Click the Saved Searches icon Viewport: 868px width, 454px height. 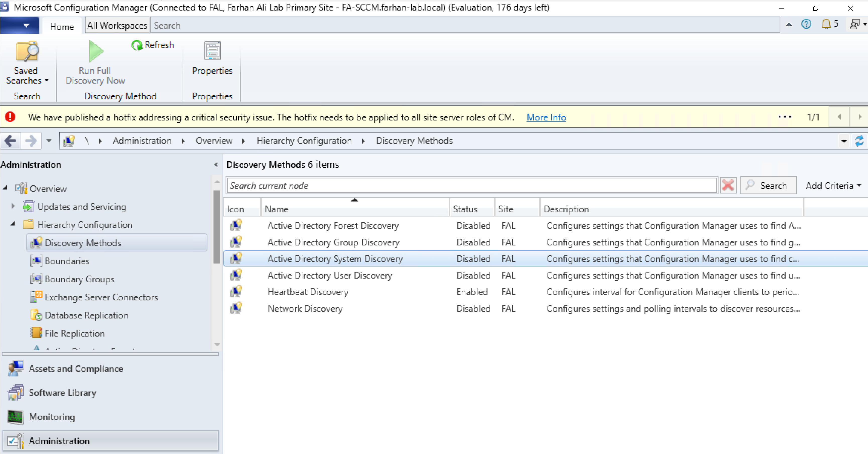point(27,51)
